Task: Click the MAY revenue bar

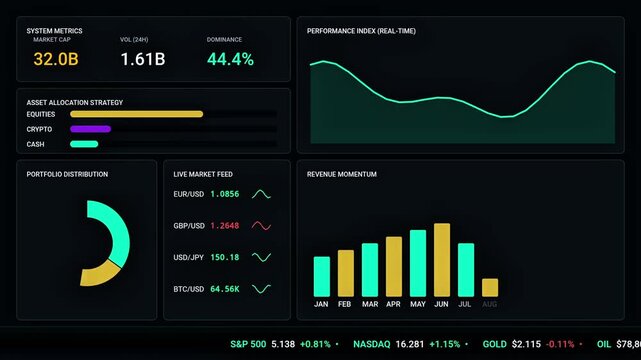Action: [418, 263]
